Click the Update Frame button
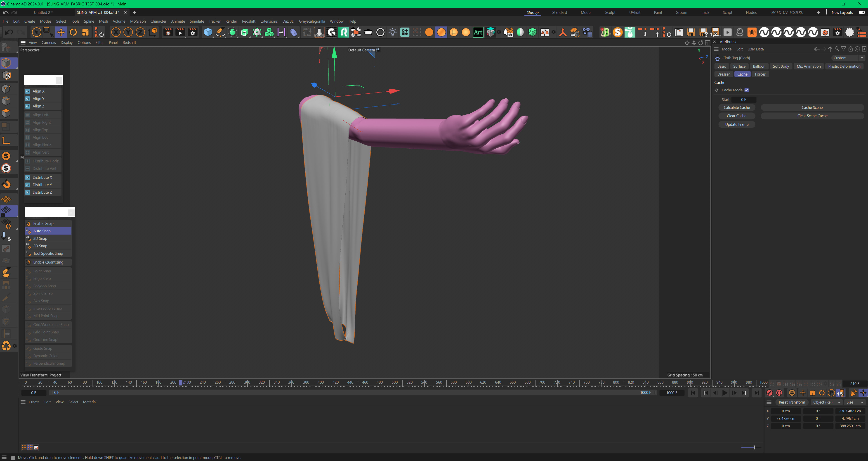This screenshot has width=868, height=461. [x=737, y=124]
